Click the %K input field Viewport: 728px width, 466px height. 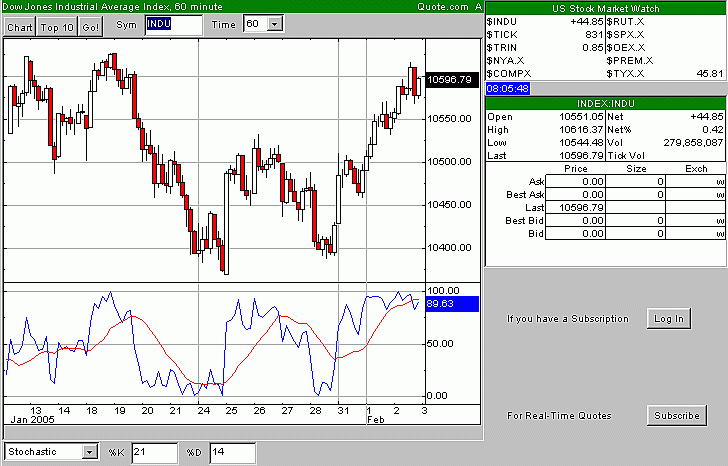pos(155,453)
